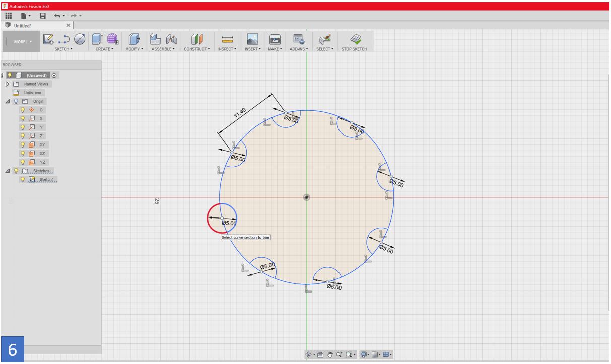Viewport: 611px width, 364px height.
Task: Click the Viewports layout icon
Action: click(386, 355)
